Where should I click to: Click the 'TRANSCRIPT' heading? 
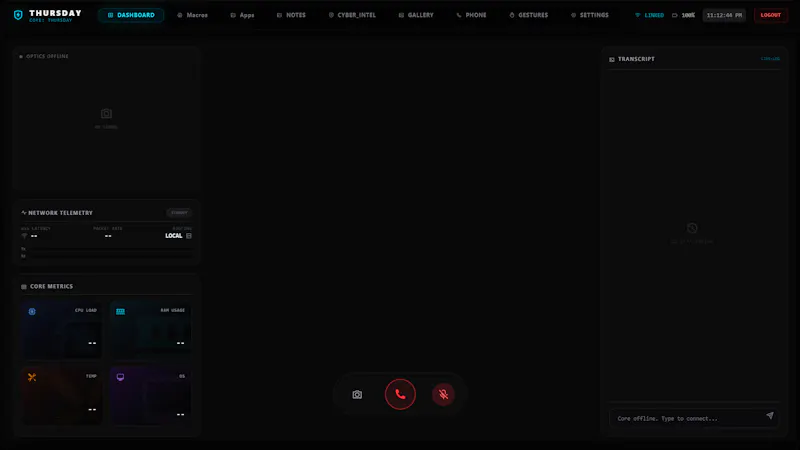pos(636,59)
